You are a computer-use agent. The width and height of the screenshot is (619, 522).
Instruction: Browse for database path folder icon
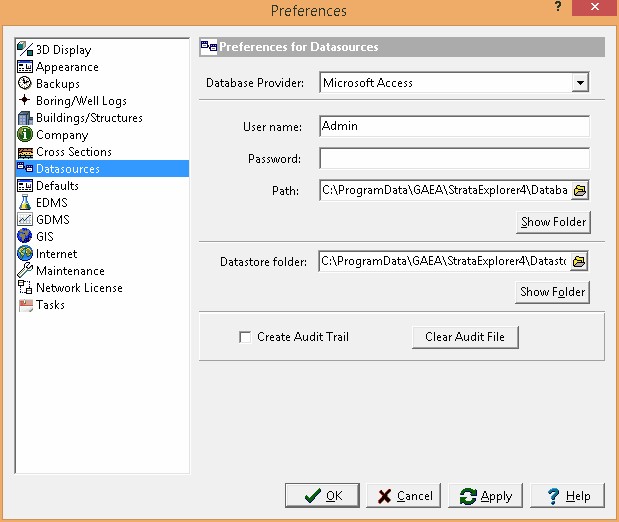coord(579,190)
